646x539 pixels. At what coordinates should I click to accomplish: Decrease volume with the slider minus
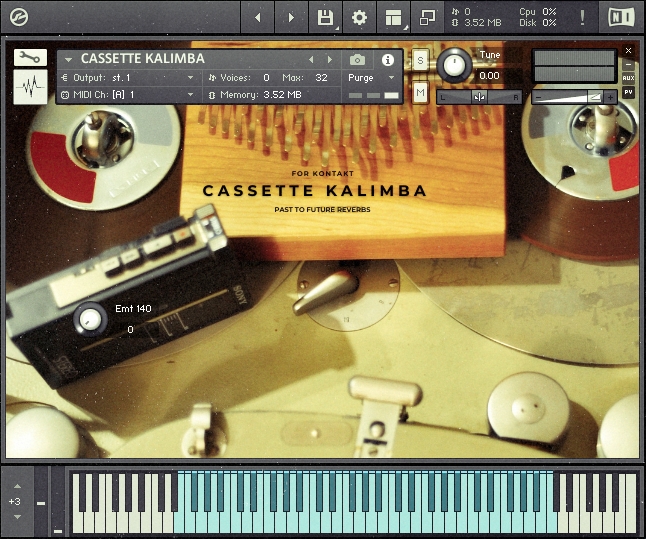(538, 98)
